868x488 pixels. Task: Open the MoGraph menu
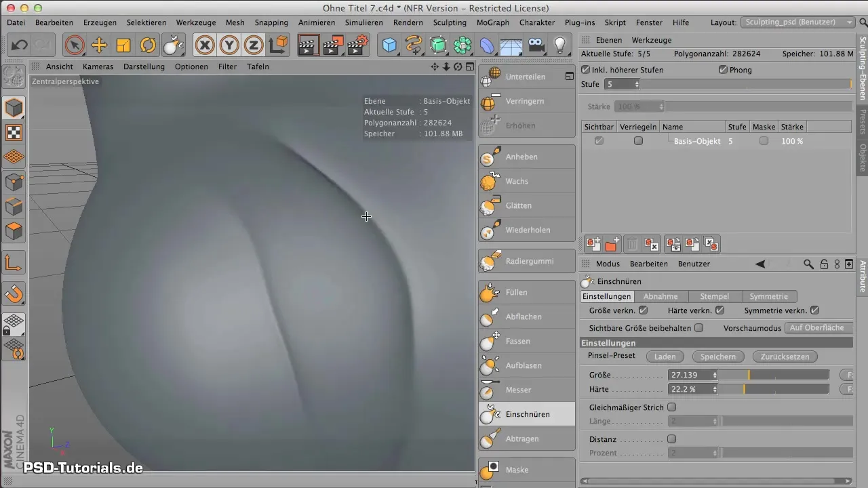493,22
